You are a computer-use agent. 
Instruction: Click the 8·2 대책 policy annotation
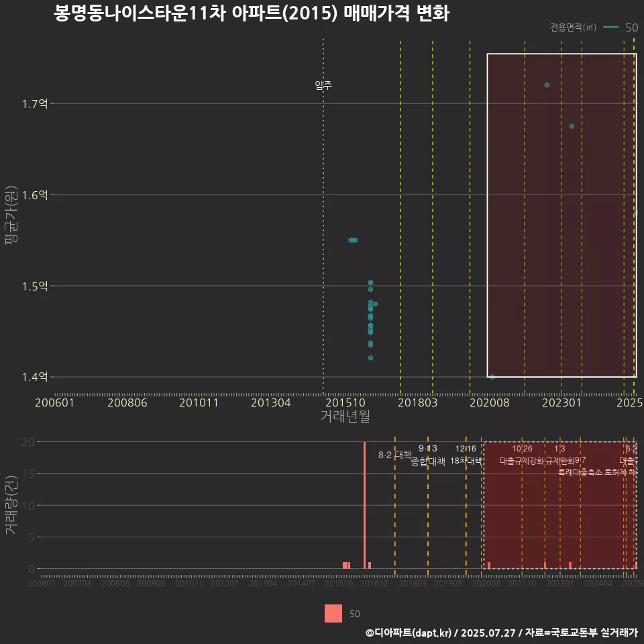(394, 455)
